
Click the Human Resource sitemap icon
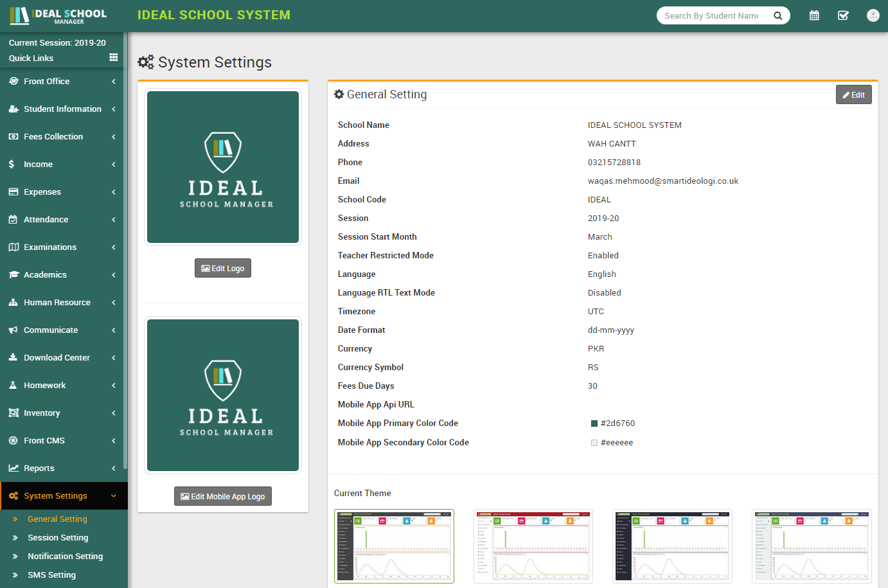point(13,302)
